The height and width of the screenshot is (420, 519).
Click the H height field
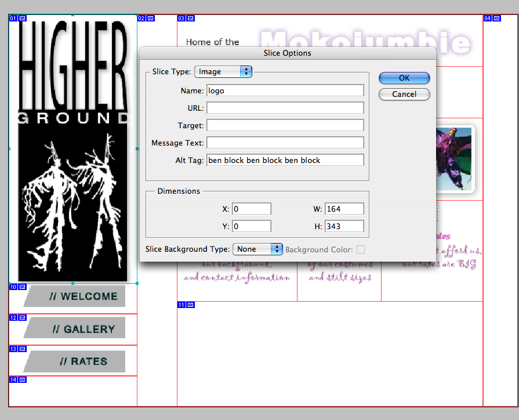point(344,226)
